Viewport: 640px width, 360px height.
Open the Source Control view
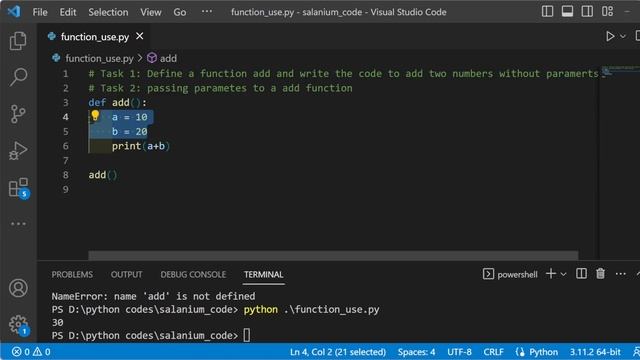18,113
